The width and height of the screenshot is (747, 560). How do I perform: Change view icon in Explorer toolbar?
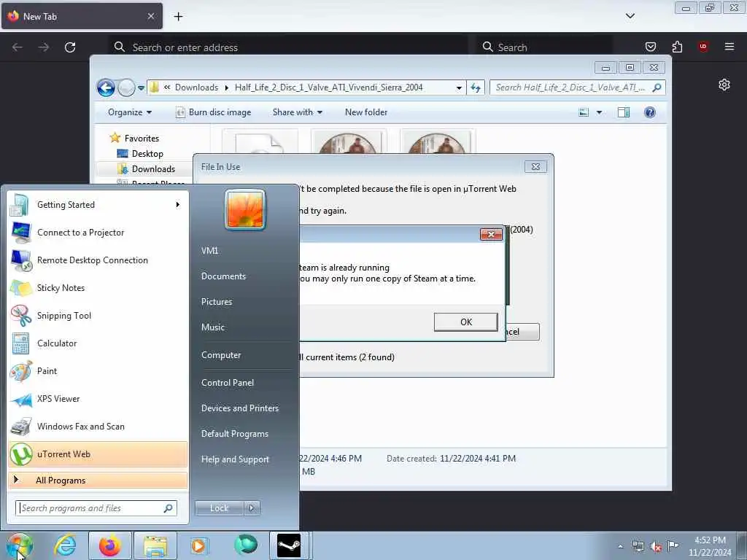[x=584, y=112]
